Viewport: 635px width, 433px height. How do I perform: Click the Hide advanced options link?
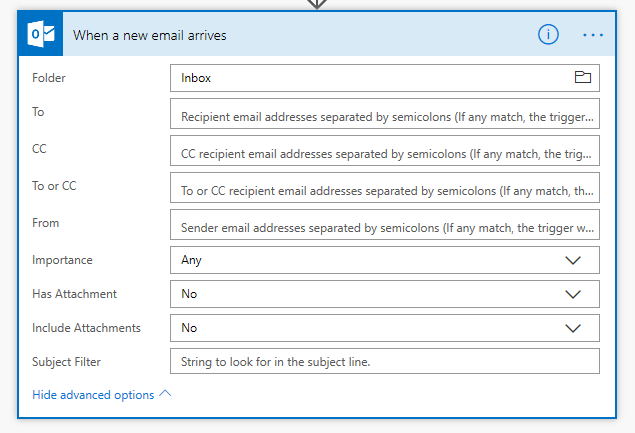(x=93, y=395)
